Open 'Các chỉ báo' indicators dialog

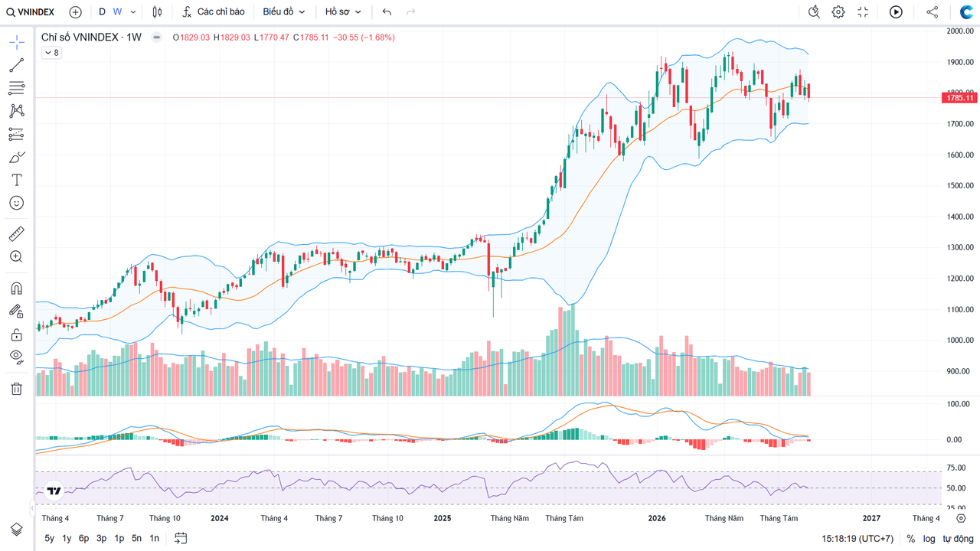[214, 12]
